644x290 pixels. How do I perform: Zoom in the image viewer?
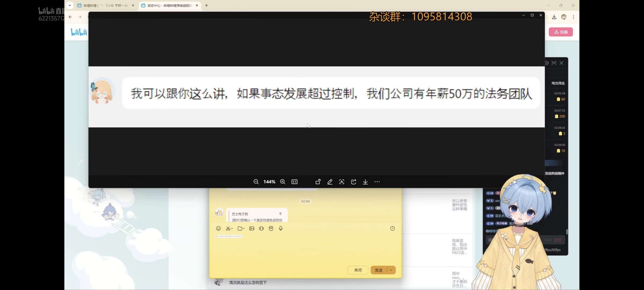283,182
